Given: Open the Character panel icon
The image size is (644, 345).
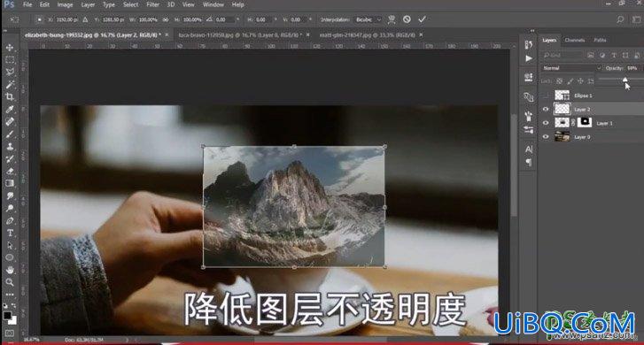Looking at the screenshot, I should (x=529, y=149).
